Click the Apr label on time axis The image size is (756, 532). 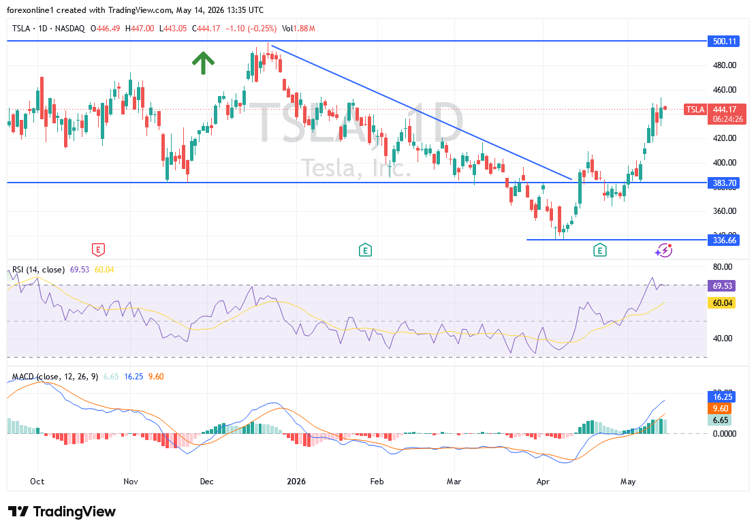point(543,482)
